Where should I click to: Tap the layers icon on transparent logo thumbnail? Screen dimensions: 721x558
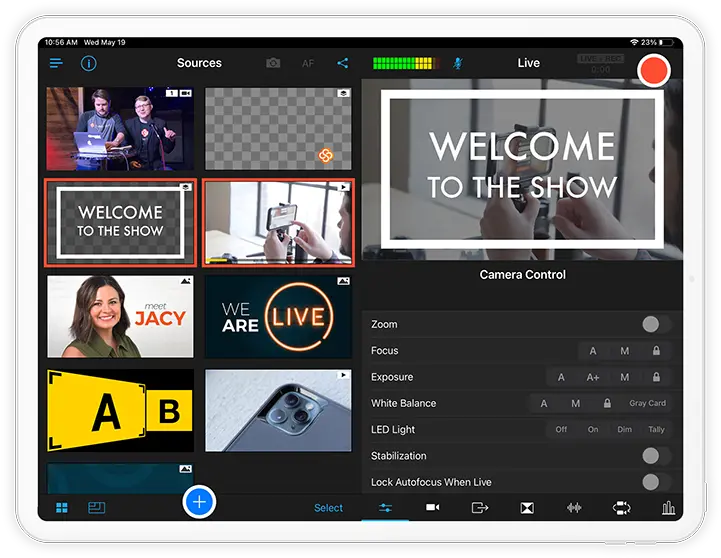(343, 93)
